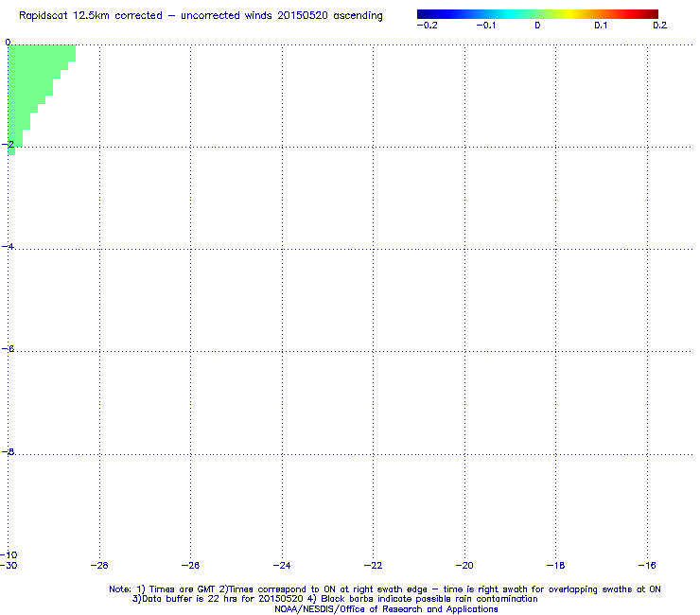Click the -10 latitude axis label

pyautogui.click(x=9, y=555)
